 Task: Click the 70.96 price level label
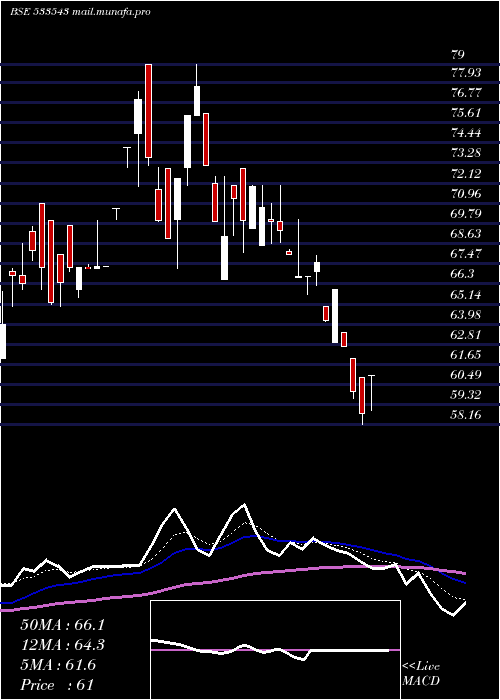click(466, 194)
